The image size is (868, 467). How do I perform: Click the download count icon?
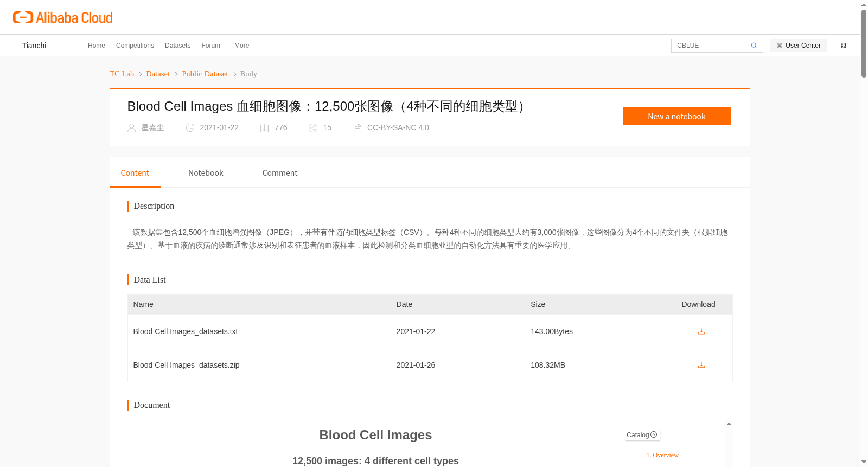(265, 128)
